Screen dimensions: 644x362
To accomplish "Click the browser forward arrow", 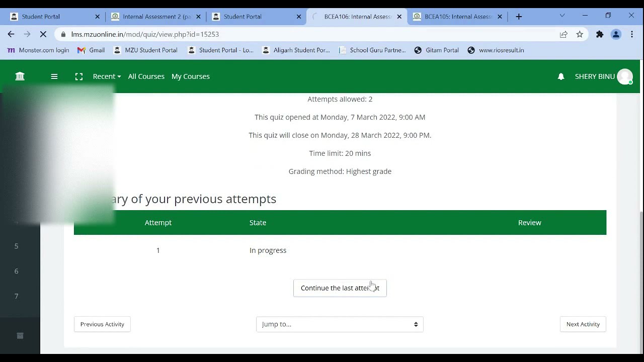I will click(27, 34).
